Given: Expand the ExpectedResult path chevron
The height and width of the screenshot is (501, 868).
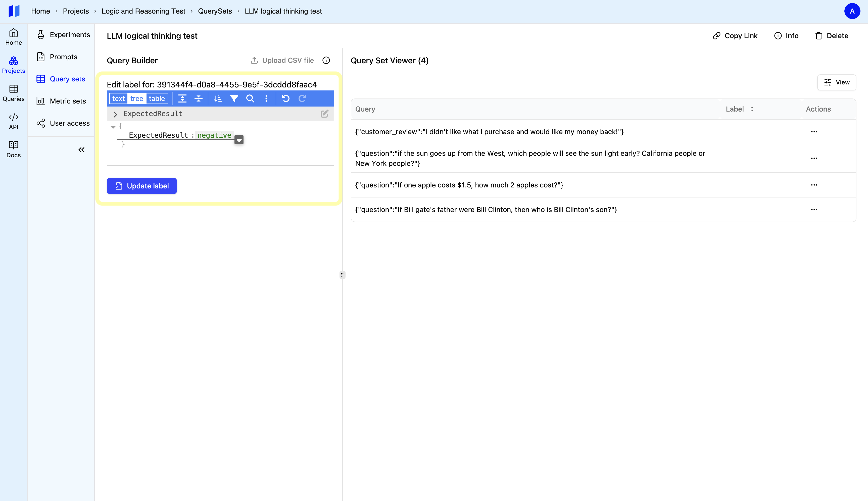Looking at the screenshot, I should [115, 114].
